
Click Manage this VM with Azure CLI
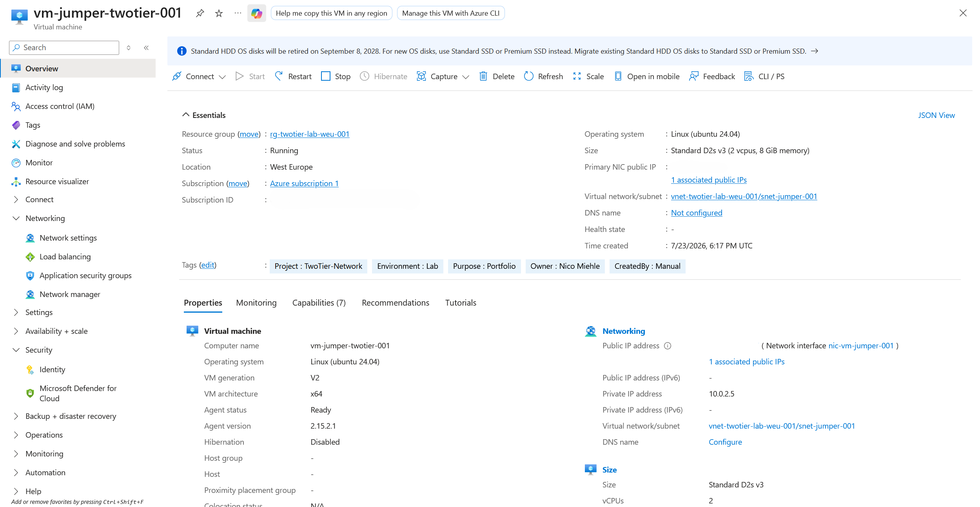(x=451, y=13)
